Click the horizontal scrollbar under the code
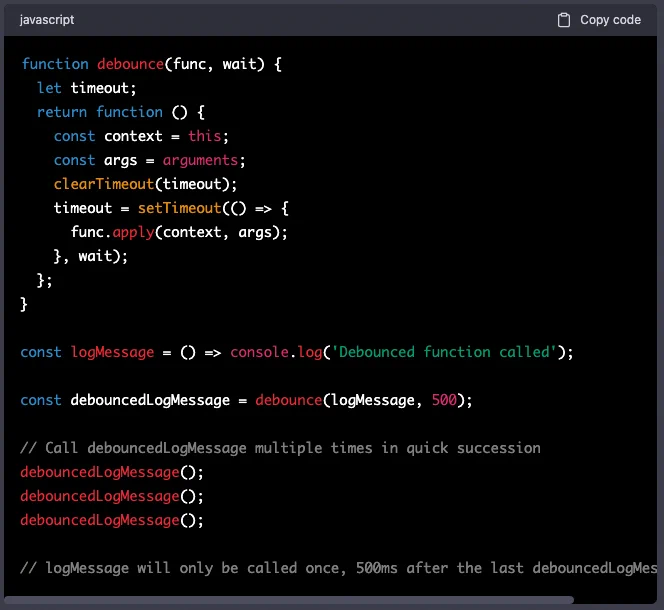664x610 pixels. (289, 600)
